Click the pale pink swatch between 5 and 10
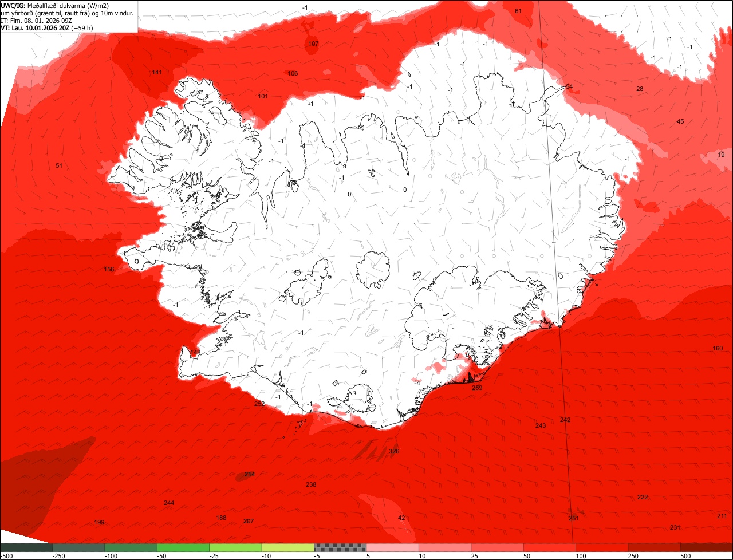The width and height of the screenshot is (733, 560). (393, 547)
